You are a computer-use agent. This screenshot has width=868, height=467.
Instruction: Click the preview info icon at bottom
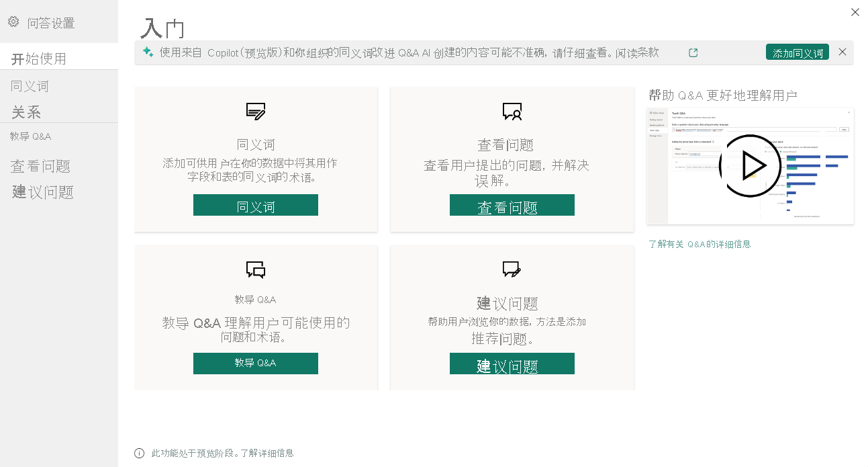pyautogui.click(x=140, y=454)
